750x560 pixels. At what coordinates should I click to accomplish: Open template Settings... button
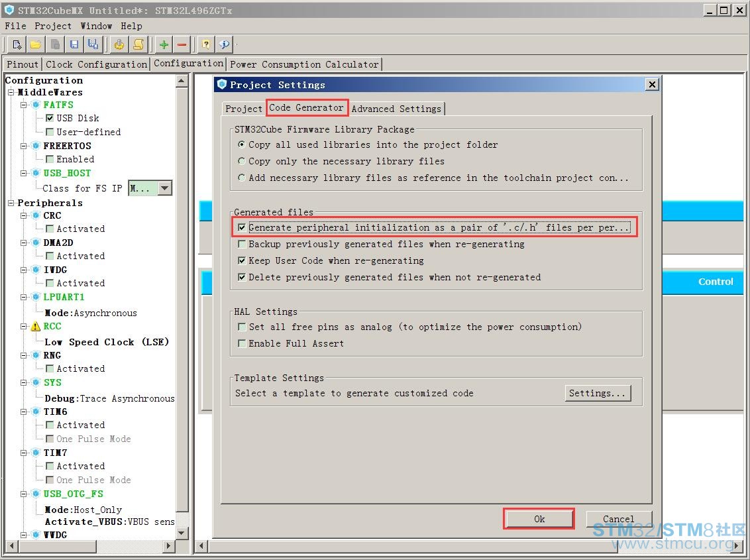tap(598, 393)
